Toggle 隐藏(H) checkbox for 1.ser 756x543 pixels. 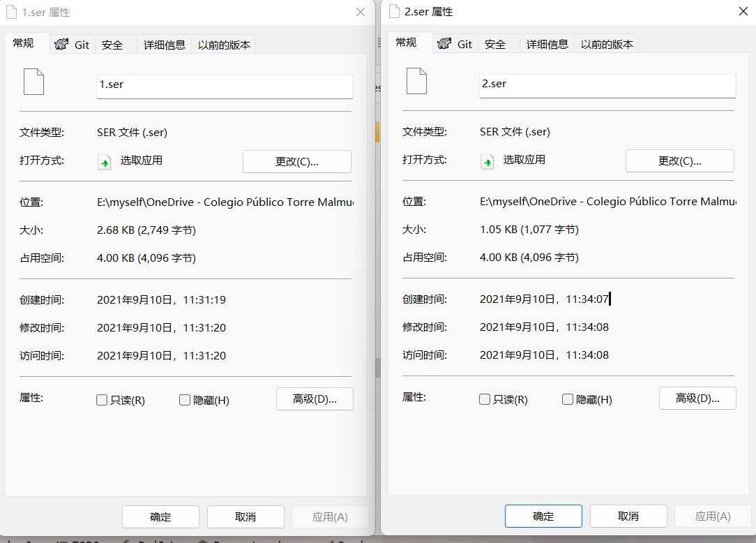(185, 400)
